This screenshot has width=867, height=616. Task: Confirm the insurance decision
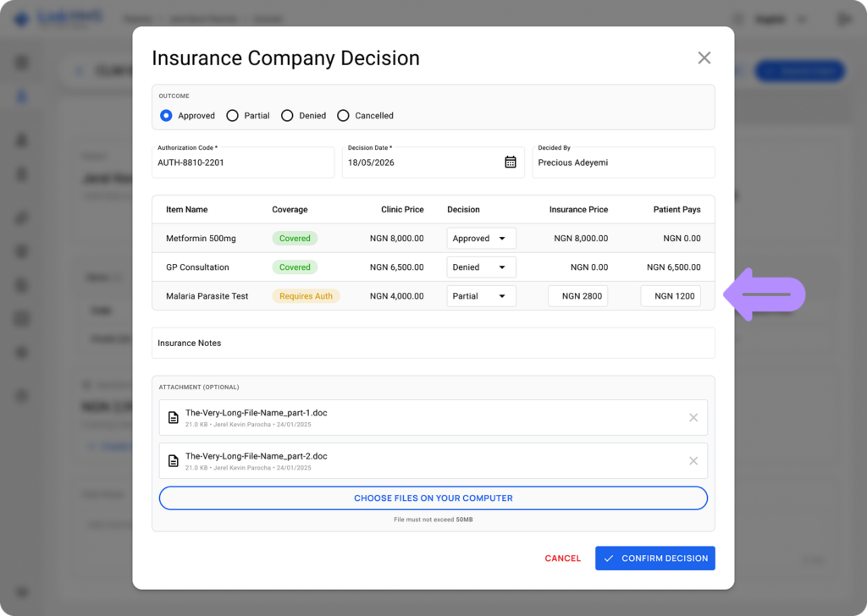click(655, 558)
